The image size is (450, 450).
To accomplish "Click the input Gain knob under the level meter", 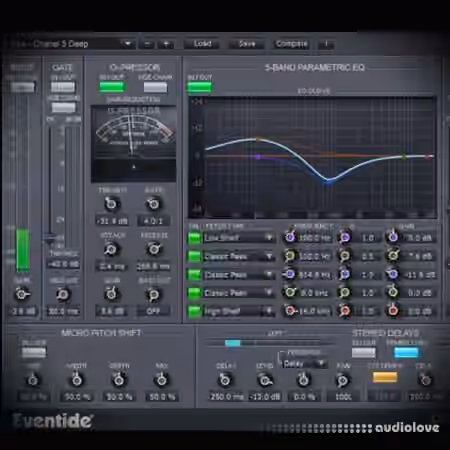I will coord(21,294).
